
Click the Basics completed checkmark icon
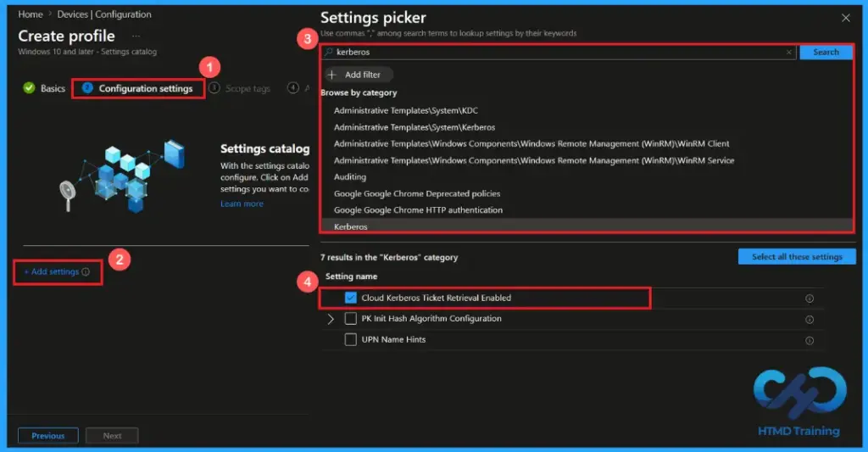29,88
